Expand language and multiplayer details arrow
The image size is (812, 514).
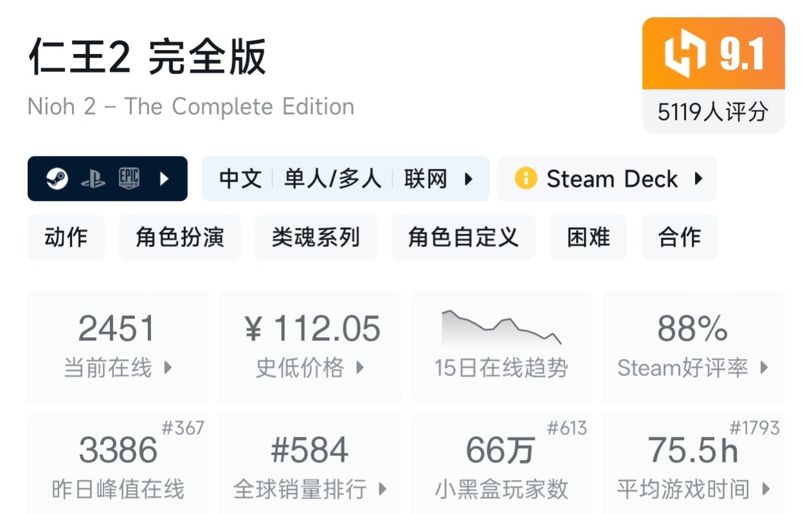[469, 179]
